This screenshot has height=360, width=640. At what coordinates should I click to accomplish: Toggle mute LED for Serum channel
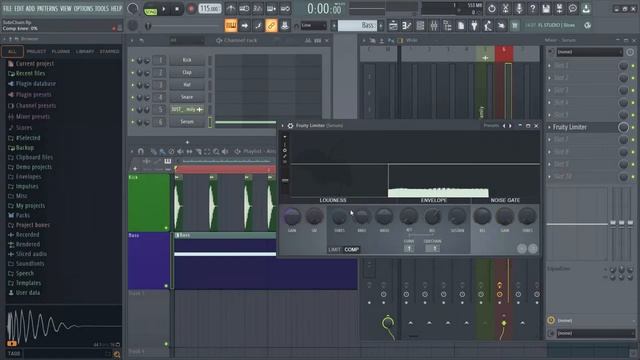[x=133, y=122]
